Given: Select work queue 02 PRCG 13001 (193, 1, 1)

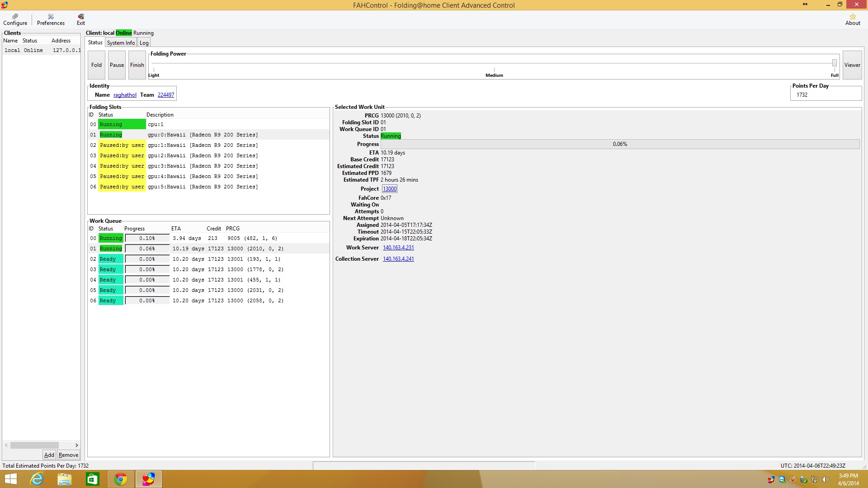Looking at the screenshot, I should point(208,259).
